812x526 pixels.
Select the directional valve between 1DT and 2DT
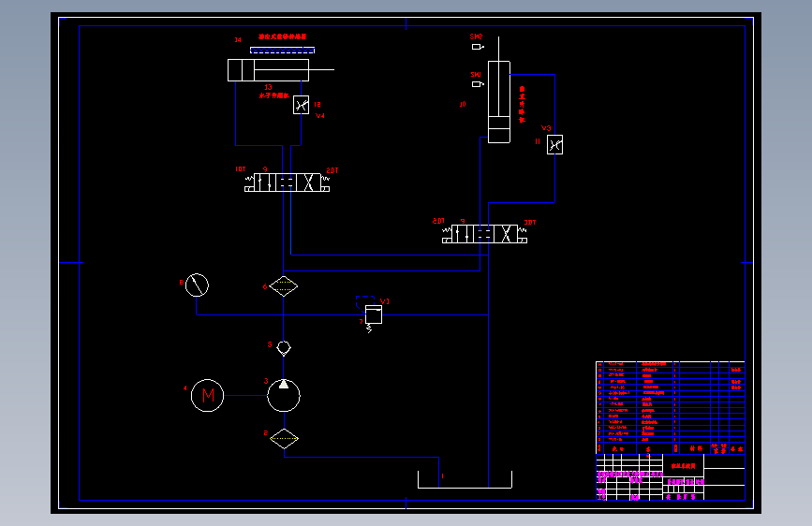[x=287, y=183]
